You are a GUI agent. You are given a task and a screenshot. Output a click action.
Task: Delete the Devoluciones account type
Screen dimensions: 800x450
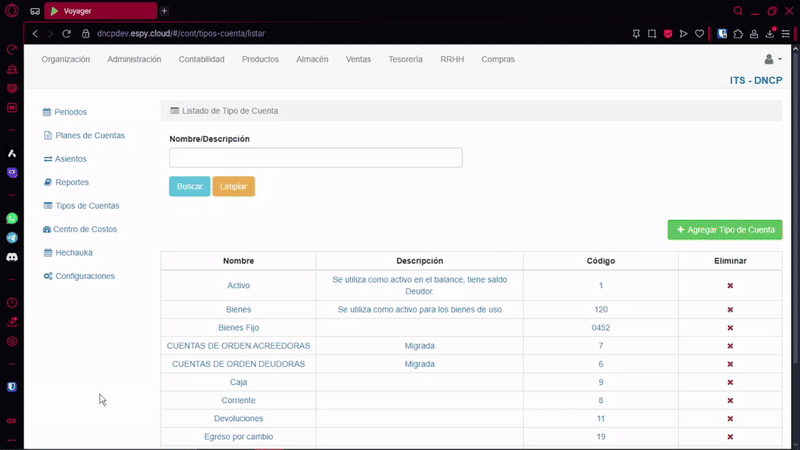(730, 418)
